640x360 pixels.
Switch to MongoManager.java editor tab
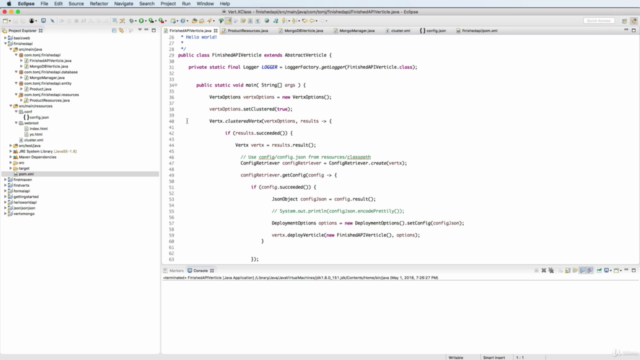click(356, 31)
